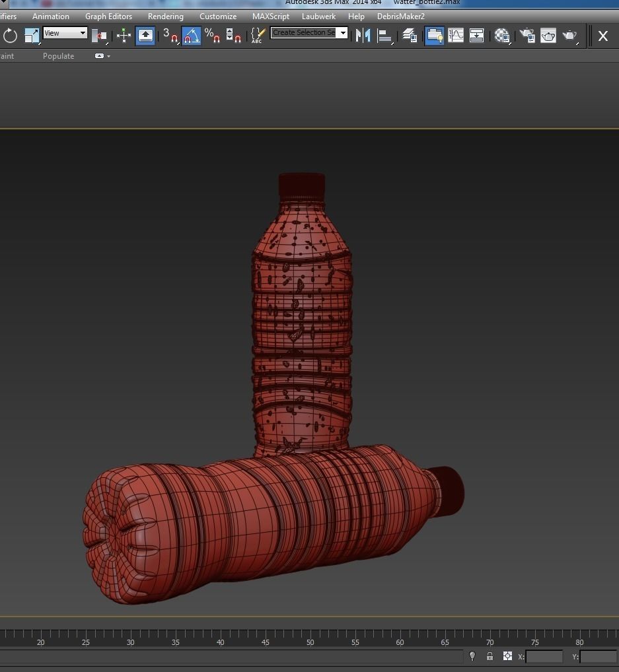This screenshot has height=672, width=619.
Task: Open the Create Selection Set combo box
Action: 309,32
